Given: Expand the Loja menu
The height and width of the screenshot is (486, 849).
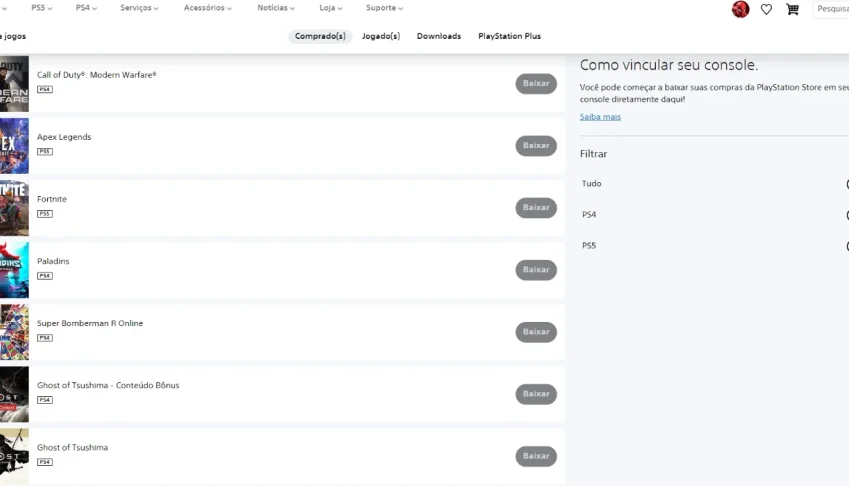Looking at the screenshot, I should (331, 8).
